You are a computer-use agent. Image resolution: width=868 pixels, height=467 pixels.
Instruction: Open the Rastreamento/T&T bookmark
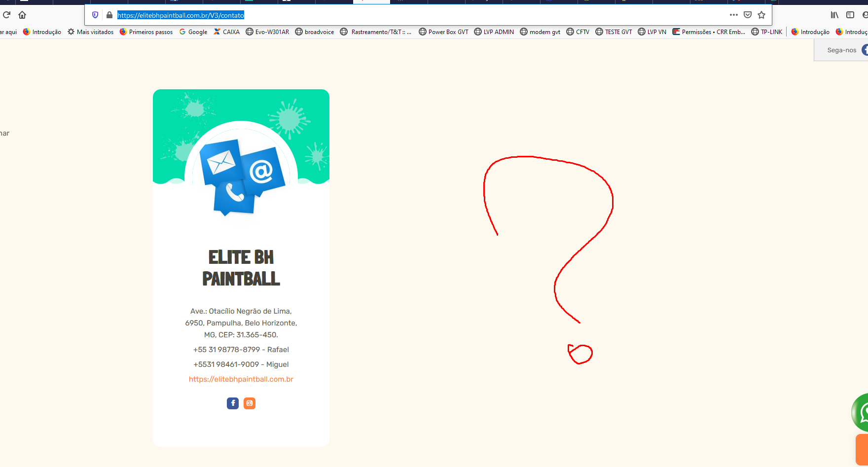(x=376, y=32)
